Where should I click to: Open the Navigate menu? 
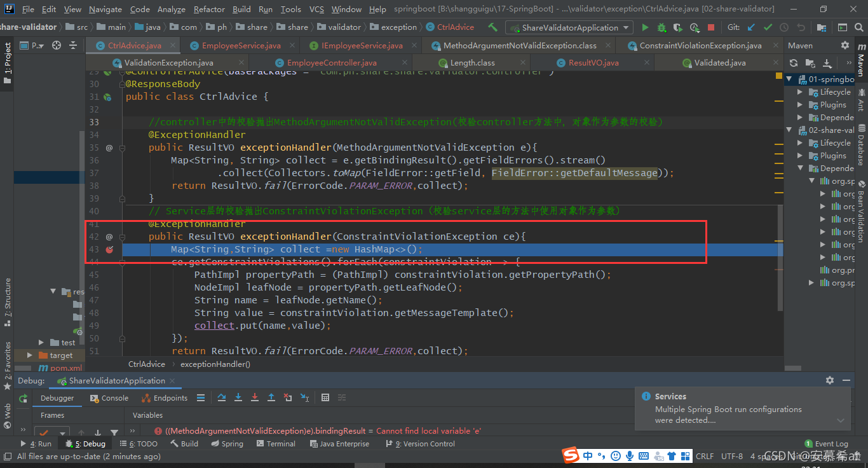pyautogui.click(x=105, y=10)
